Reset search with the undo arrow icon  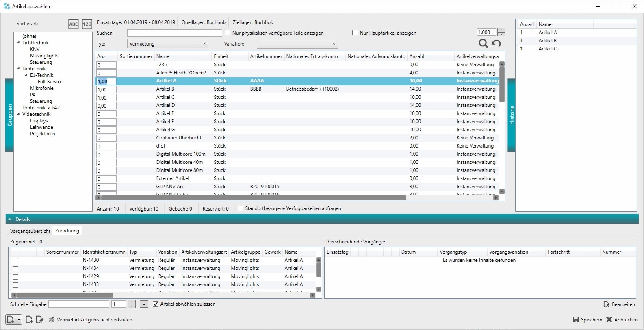click(496, 43)
